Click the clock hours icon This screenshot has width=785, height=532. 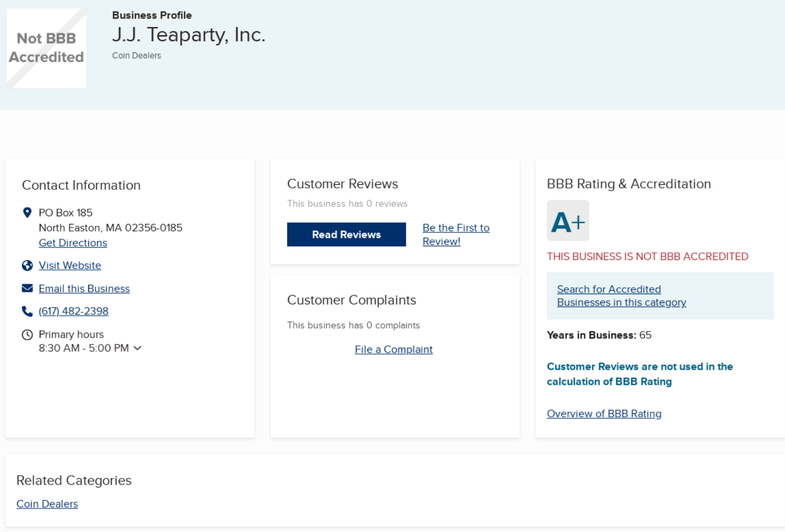[x=27, y=334]
